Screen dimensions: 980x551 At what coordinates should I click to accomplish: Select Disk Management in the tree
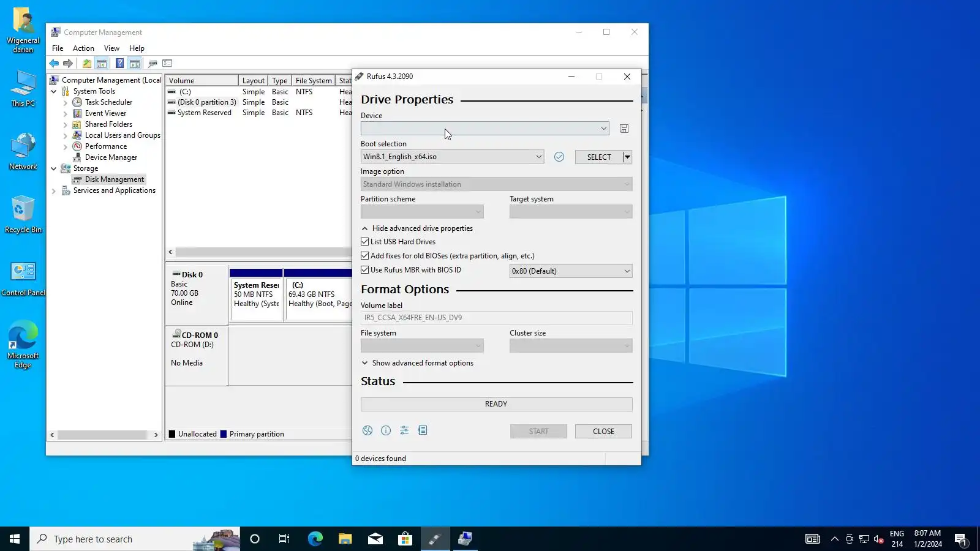pyautogui.click(x=115, y=179)
